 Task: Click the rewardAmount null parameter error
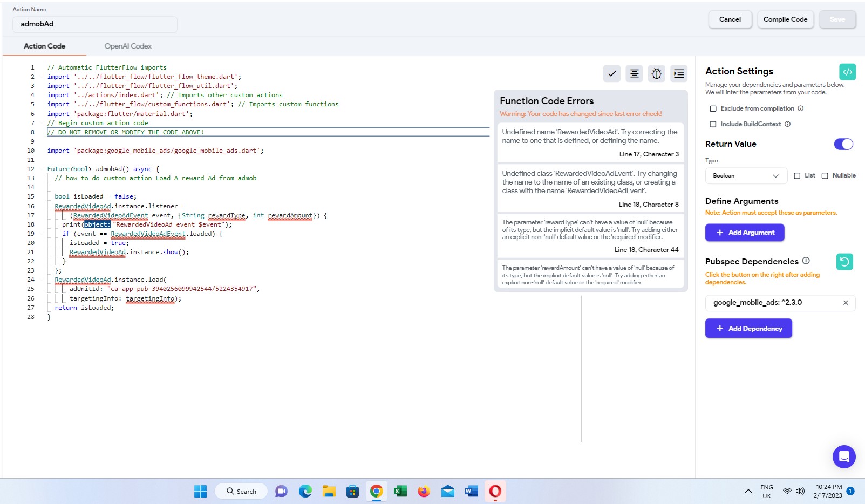(590, 275)
